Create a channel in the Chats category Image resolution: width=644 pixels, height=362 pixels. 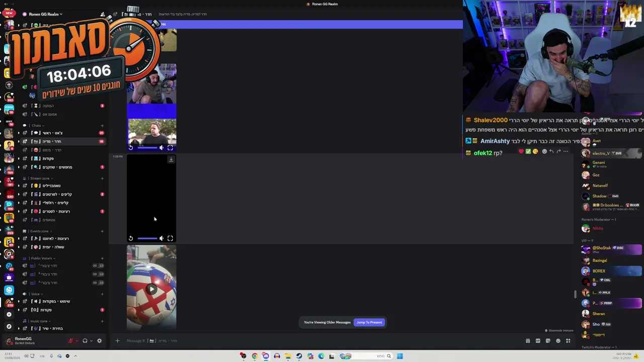point(102,126)
